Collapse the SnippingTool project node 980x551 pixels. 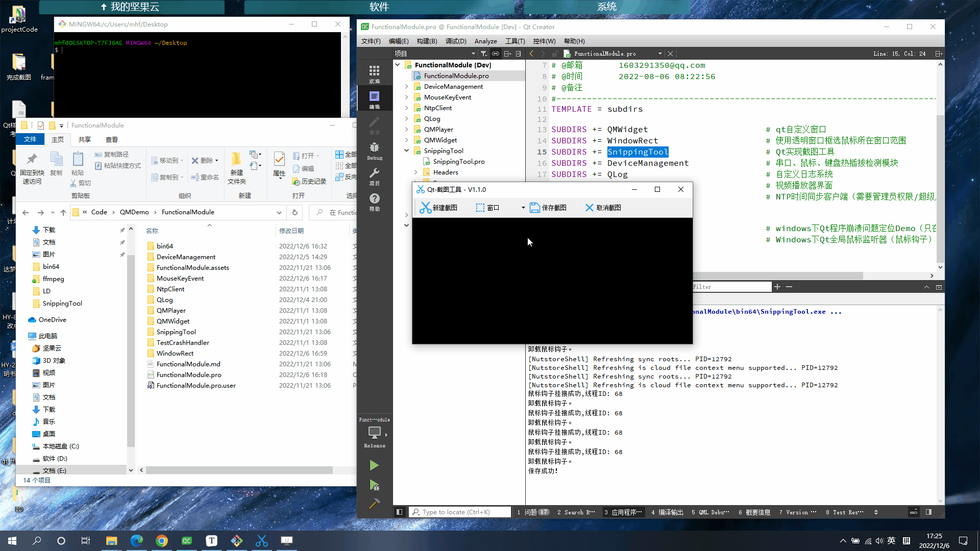[407, 151]
